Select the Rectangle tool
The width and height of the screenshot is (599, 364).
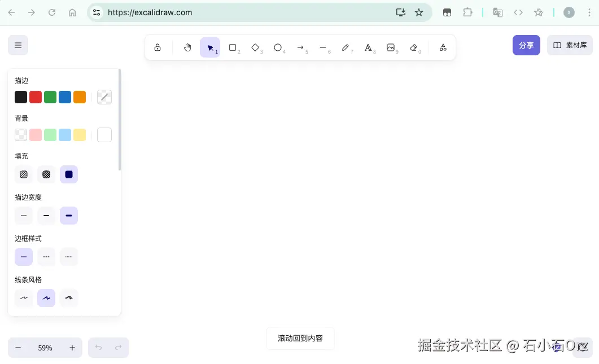pos(233,47)
